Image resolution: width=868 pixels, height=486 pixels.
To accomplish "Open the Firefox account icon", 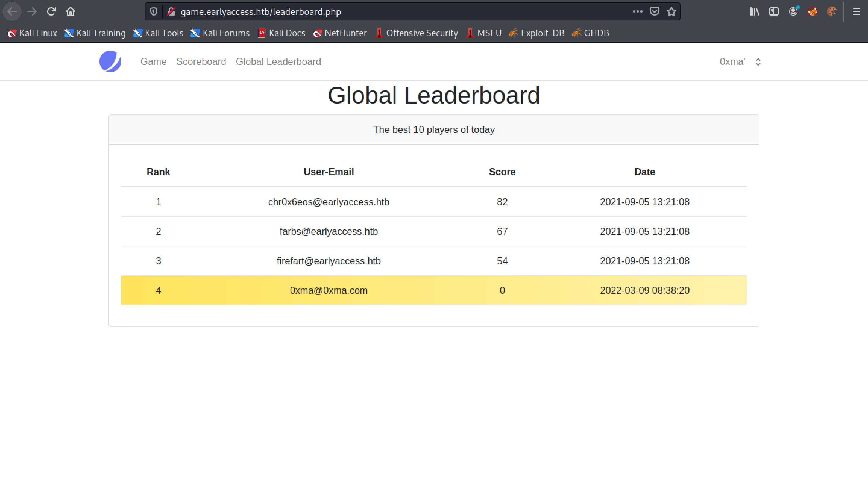I will (794, 12).
